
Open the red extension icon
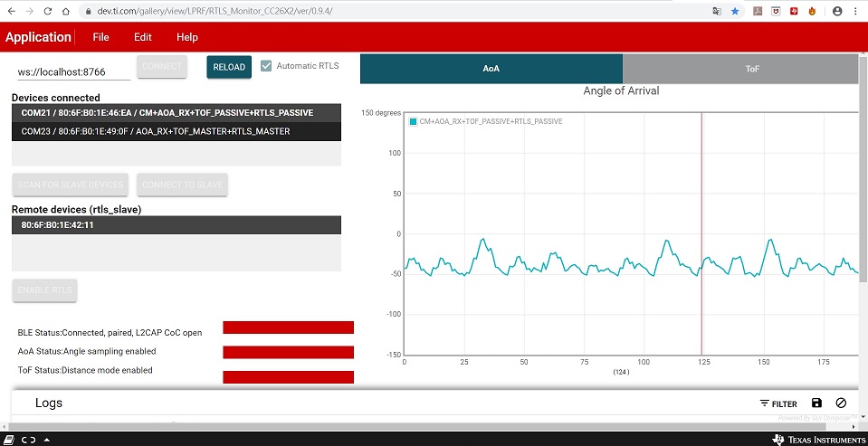[x=794, y=11]
